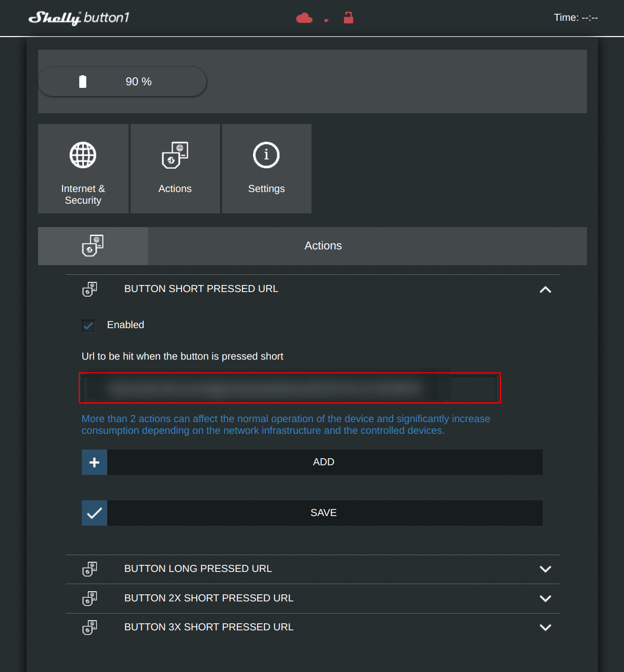Click the short press URL input field
Screen dimensions: 624x672
pyautogui.click(x=290, y=388)
